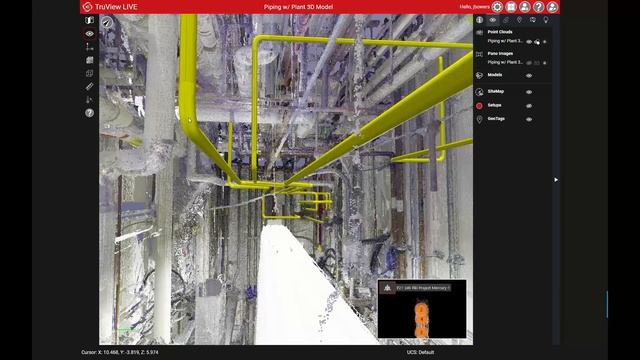
Task: Click the compass icon in the viewport corner
Action: (107, 22)
